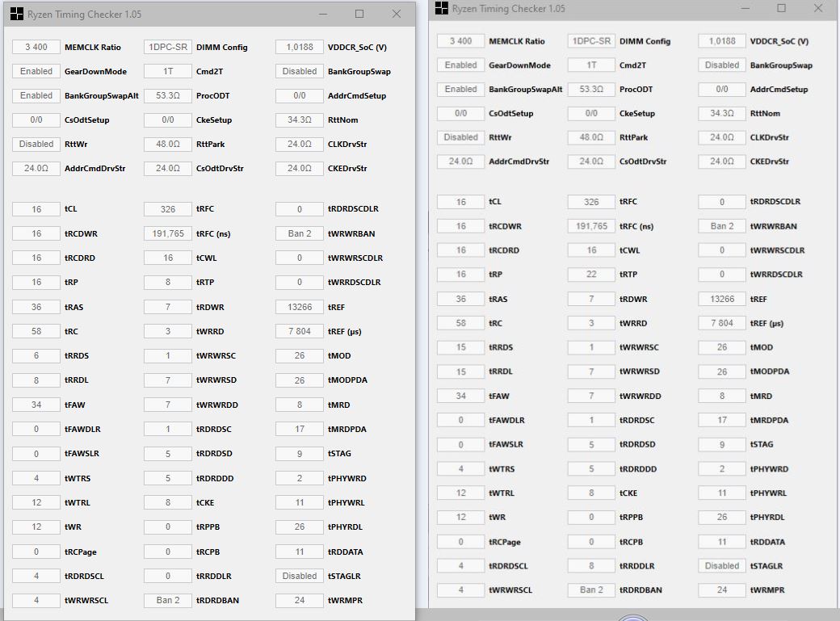Click the tWRMPR value 24 in the left window
This screenshot has width=840, height=621.
click(x=300, y=600)
